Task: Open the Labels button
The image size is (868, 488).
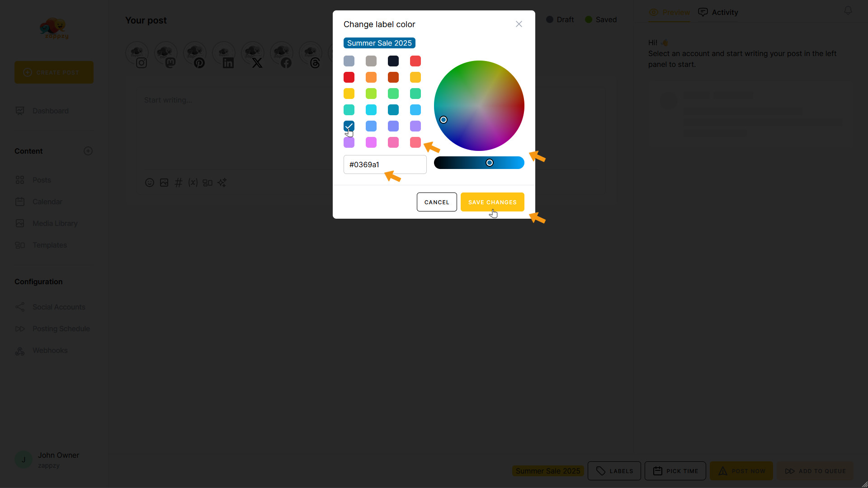Action: 614,471
